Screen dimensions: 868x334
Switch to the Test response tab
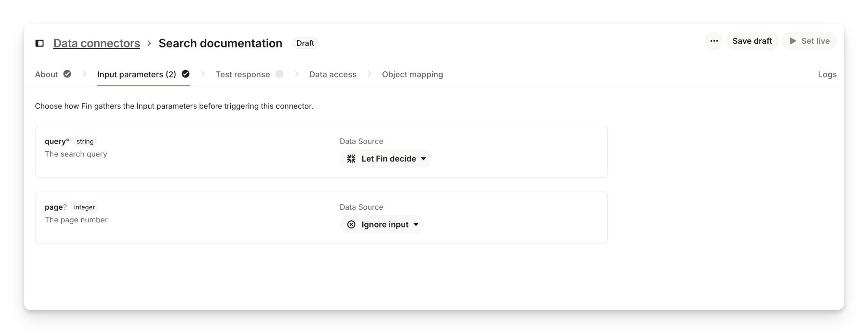point(243,74)
